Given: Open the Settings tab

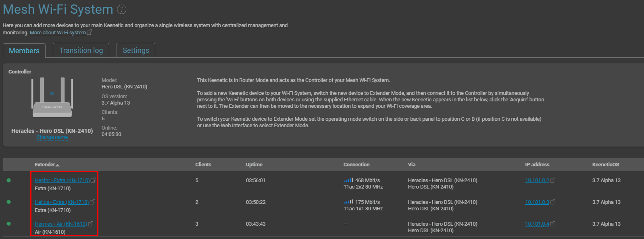Looking at the screenshot, I should [136, 50].
